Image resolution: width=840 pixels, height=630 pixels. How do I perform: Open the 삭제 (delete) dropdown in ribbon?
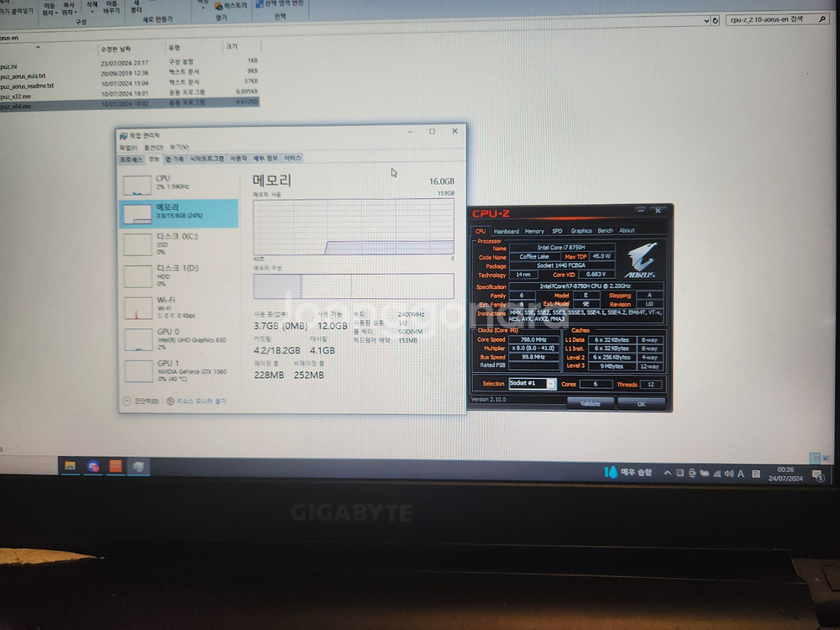92,7
